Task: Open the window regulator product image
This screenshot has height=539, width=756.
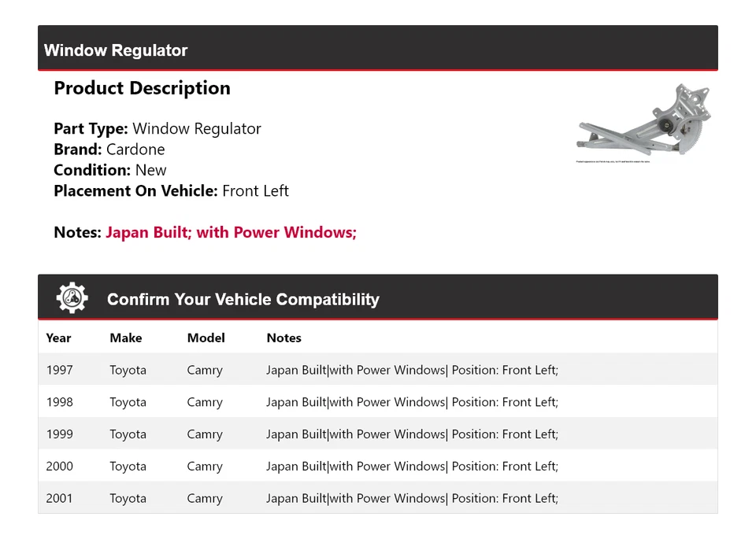Action: click(x=643, y=123)
